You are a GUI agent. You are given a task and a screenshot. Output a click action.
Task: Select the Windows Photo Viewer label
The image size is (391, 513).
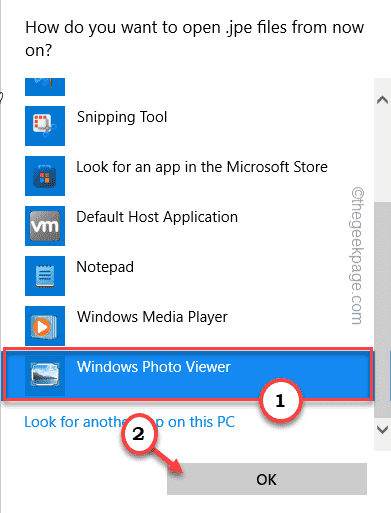click(154, 367)
